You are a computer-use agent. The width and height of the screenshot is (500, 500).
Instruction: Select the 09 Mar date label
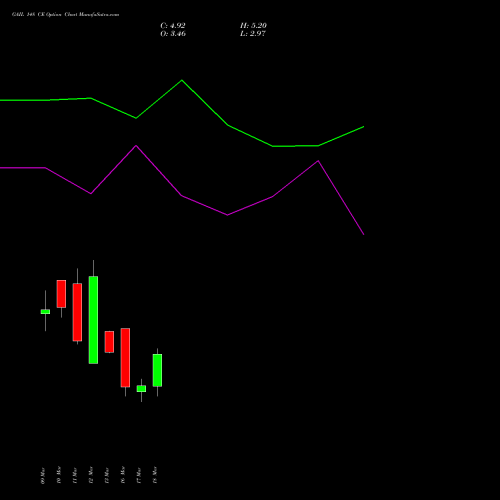(x=43, y=475)
